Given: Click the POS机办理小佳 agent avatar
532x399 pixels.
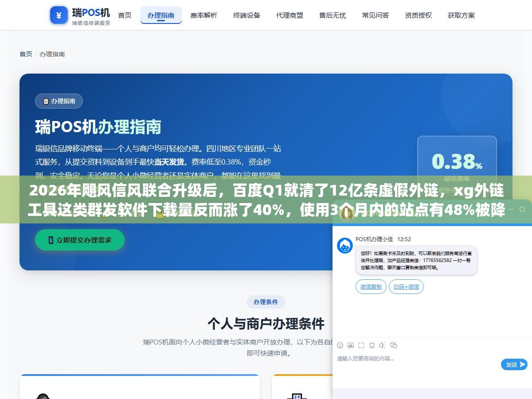Looking at the screenshot, I should [345, 246].
